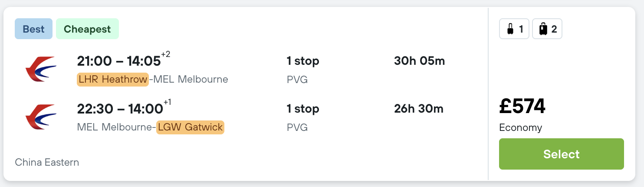Click the Economy cabin class label
Viewport: 644px width, 187px height.
(x=520, y=128)
